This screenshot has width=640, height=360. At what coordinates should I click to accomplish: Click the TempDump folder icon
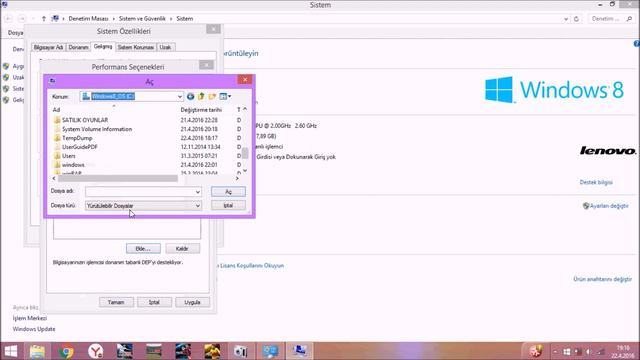coord(57,138)
